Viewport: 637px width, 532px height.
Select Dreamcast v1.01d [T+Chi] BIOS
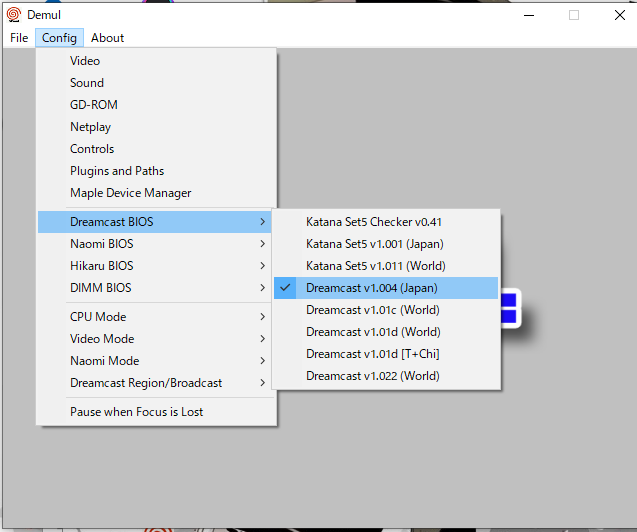click(x=386, y=354)
